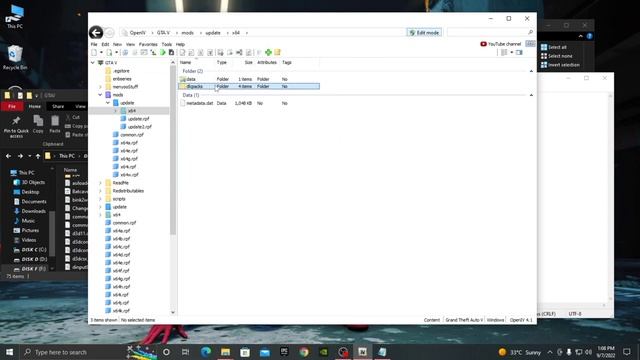Click the Up arrow in File Explorer navigation

(x=38, y=156)
